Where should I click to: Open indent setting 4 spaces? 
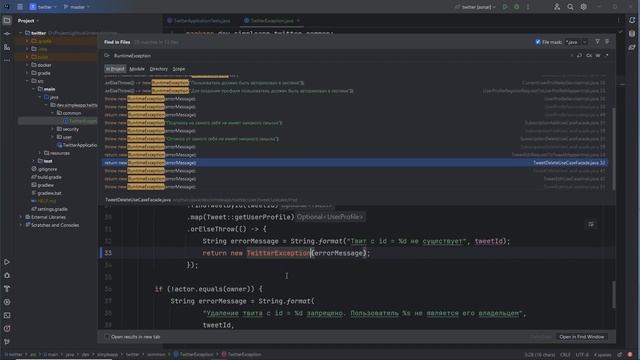pos(602,354)
